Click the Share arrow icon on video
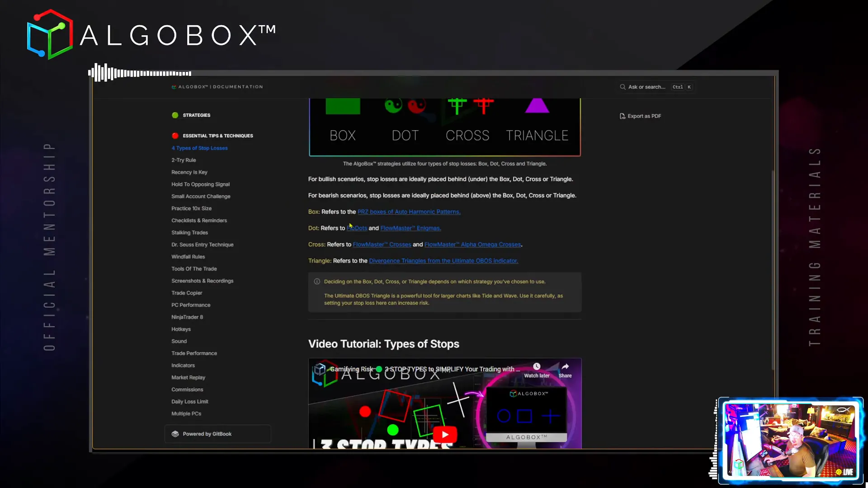Screen dimensions: 868x488 coord(565,366)
